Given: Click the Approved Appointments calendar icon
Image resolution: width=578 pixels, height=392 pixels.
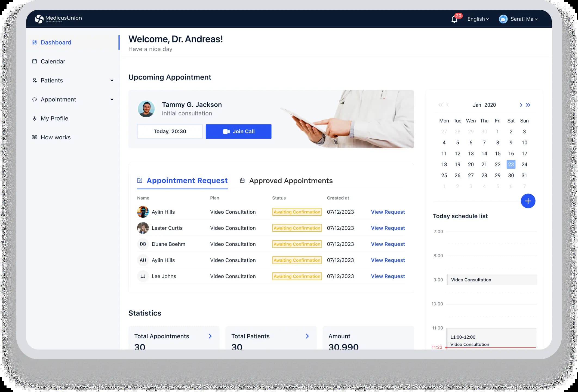Looking at the screenshot, I should coord(242,180).
